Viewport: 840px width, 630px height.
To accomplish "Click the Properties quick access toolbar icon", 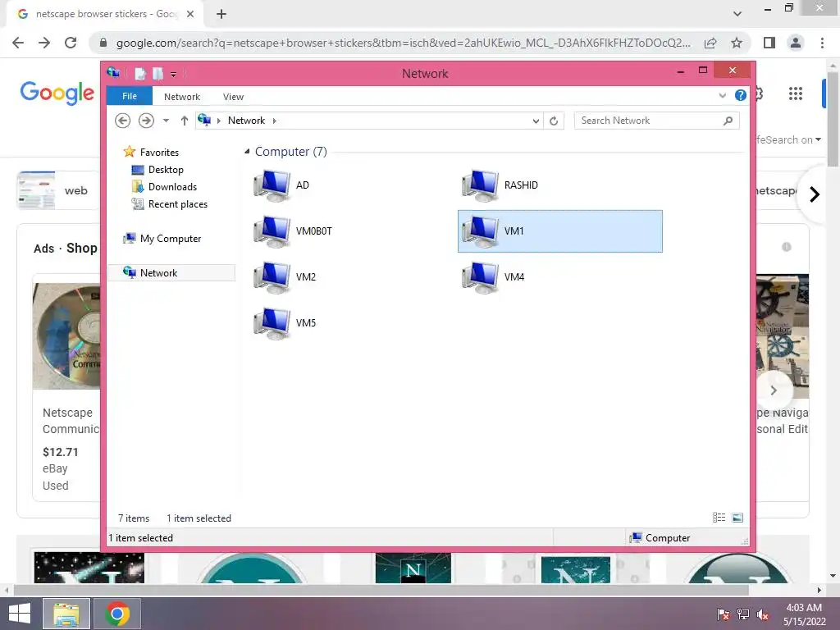I will coord(140,73).
